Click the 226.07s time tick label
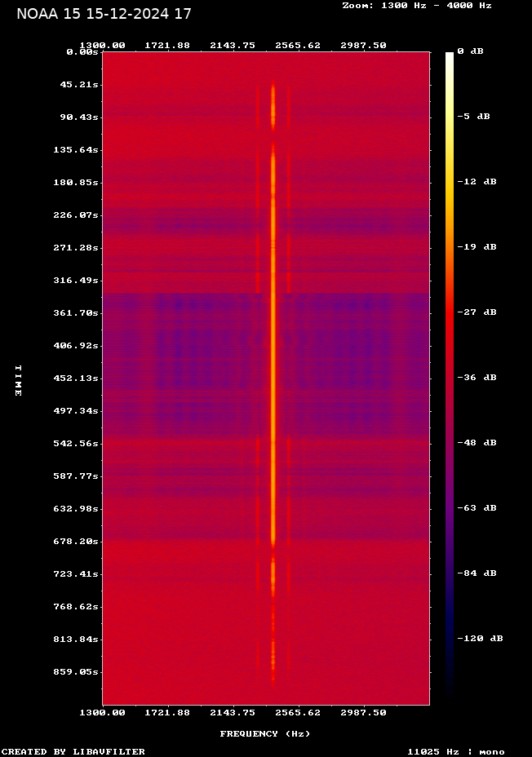The height and width of the screenshot is (757, 532). click(78, 215)
